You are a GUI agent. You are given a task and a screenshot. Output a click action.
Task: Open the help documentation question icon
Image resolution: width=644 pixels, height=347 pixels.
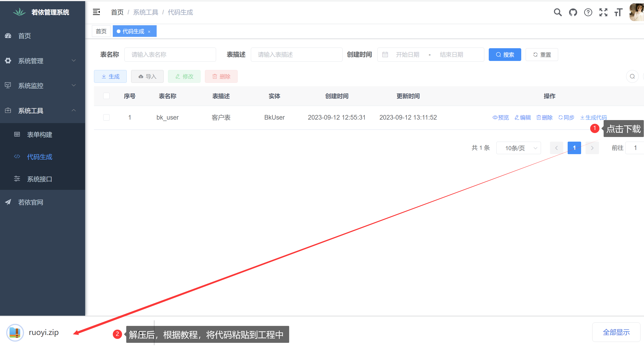tap(588, 12)
